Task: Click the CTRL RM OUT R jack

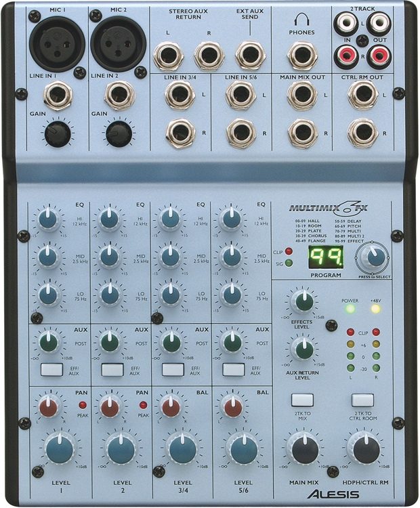Action: pos(363,133)
